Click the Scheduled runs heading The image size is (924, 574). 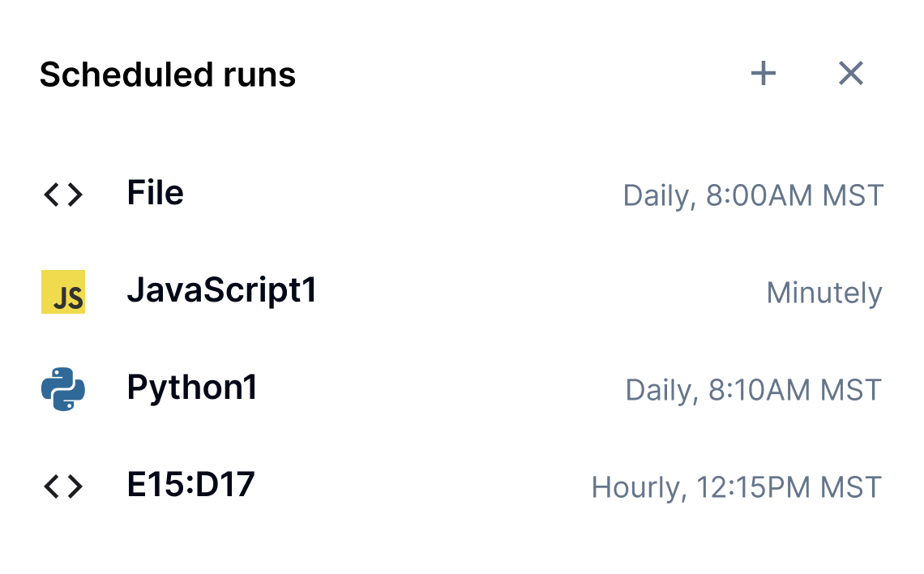[x=168, y=75]
